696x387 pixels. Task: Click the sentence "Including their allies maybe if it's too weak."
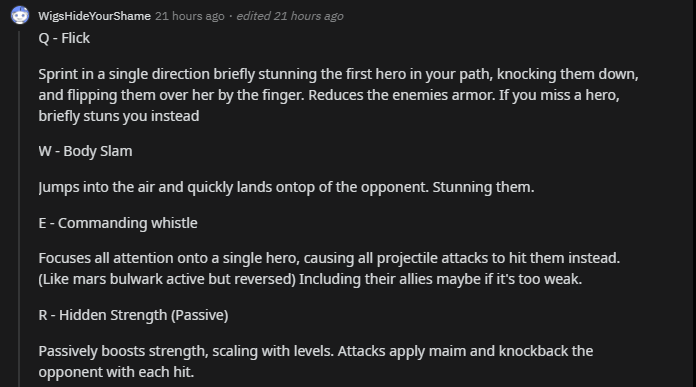440,279
